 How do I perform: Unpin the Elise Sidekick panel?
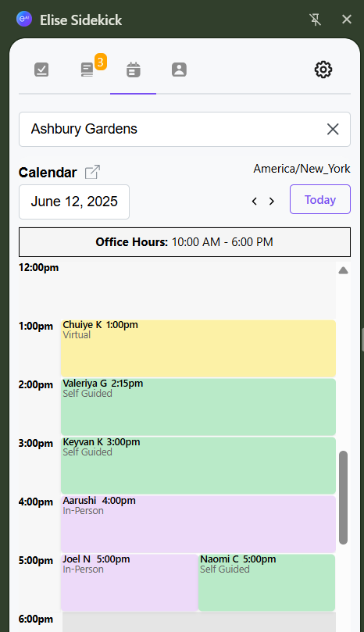[x=316, y=20]
